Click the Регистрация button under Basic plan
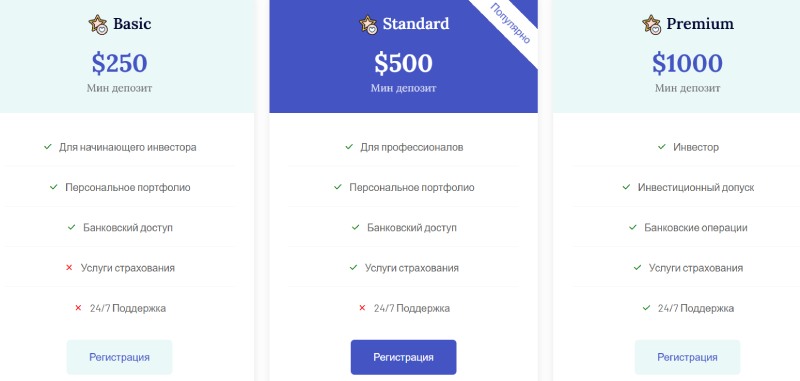The width and height of the screenshot is (800, 381). (x=119, y=357)
